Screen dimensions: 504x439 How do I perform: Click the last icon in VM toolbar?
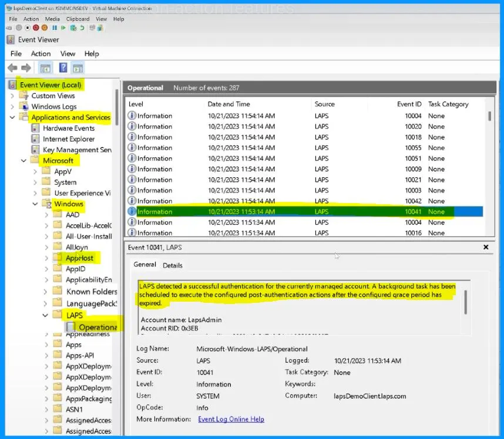pyautogui.click(x=100, y=28)
